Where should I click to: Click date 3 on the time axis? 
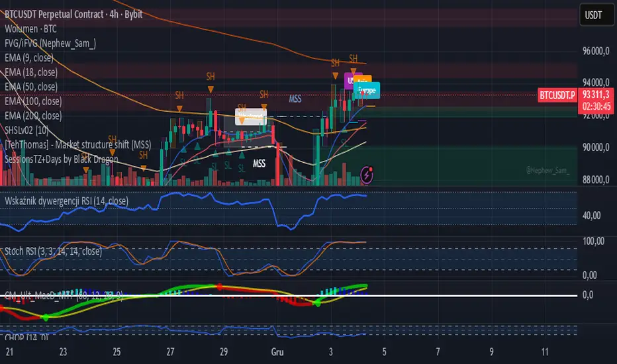pos(330,352)
